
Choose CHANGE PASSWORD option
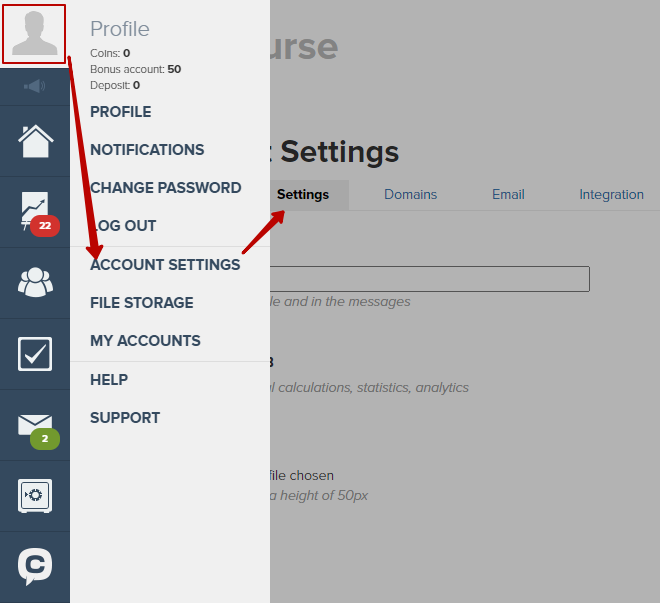point(166,188)
